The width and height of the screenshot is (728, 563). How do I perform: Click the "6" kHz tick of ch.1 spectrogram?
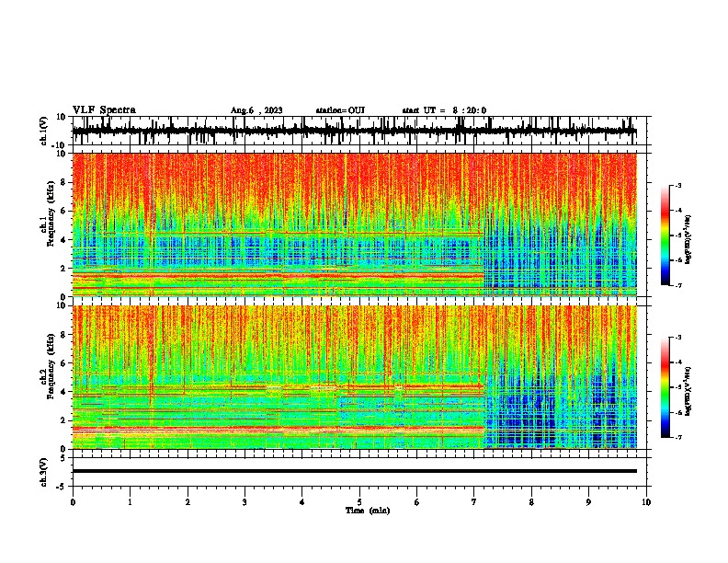tap(64, 212)
